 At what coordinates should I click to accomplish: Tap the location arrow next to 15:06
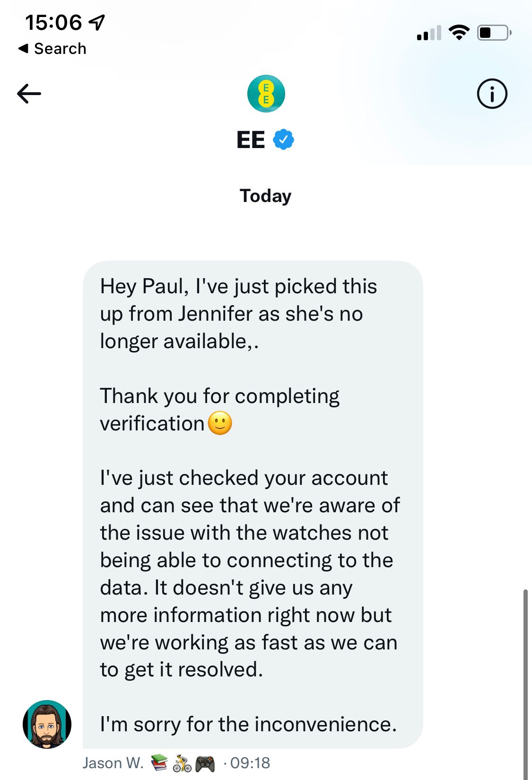(x=97, y=22)
